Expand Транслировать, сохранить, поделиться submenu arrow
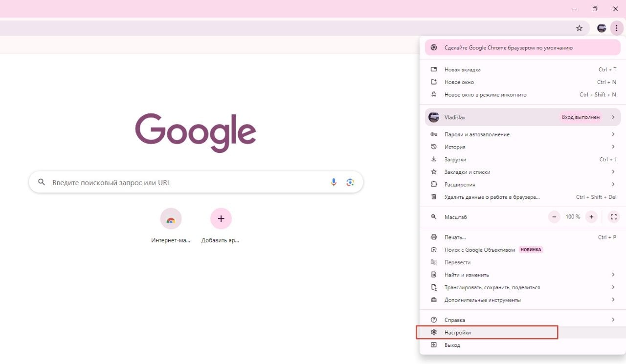Image resolution: width=626 pixels, height=364 pixels. [x=613, y=287]
